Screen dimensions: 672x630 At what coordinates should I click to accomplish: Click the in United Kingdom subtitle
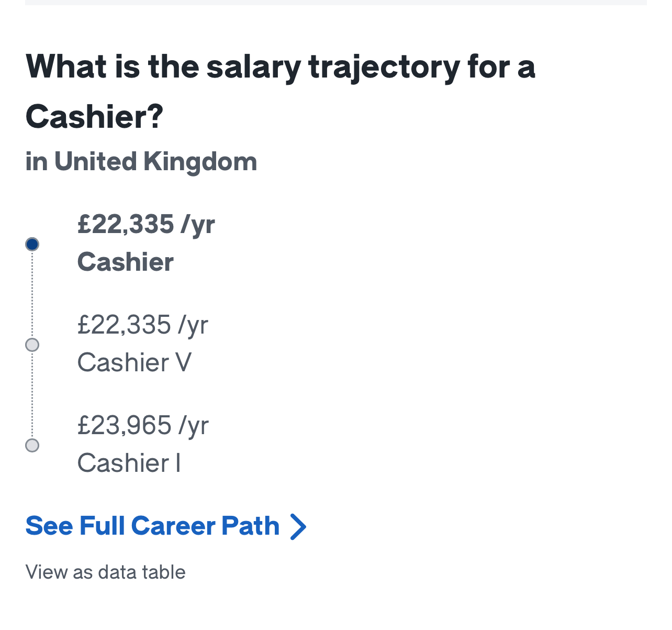[x=141, y=161]
